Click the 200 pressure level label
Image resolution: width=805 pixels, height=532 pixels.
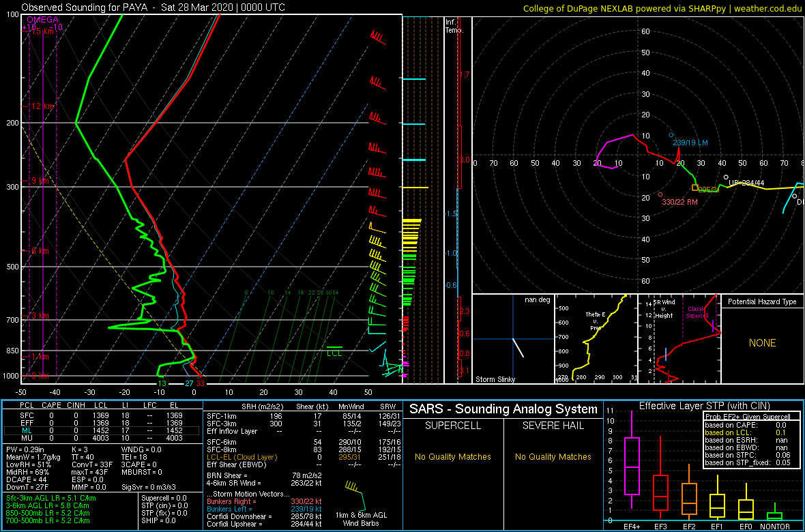click(12, 123)
